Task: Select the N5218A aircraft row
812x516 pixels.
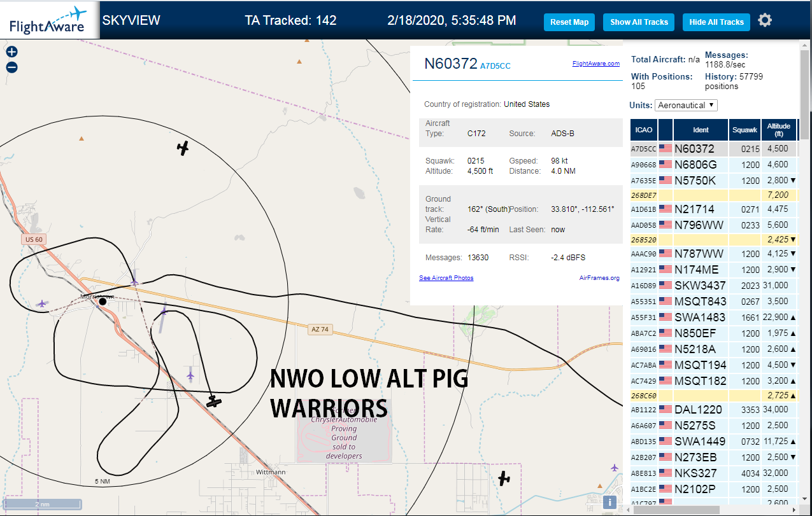Action: coord(713,349)
